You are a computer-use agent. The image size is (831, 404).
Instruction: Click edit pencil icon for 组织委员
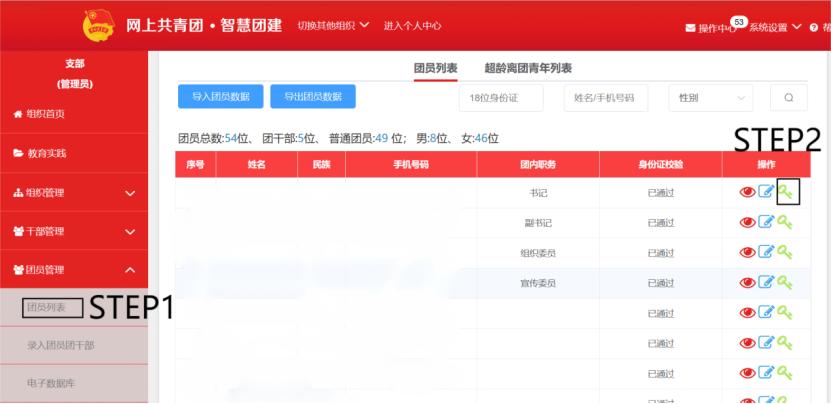766,252
